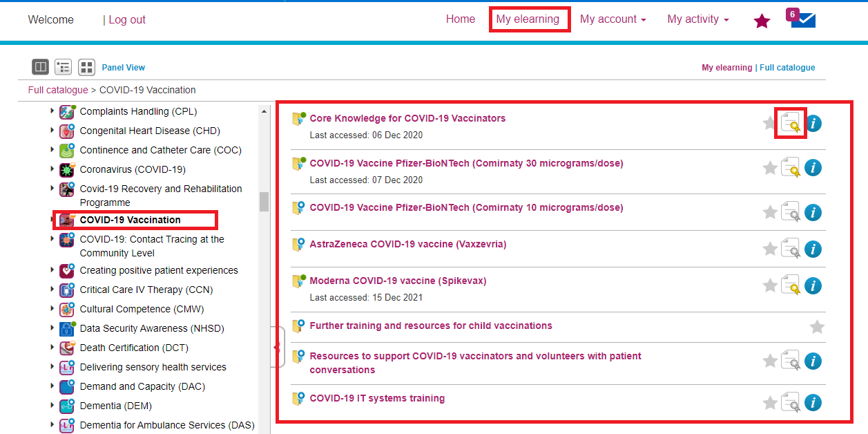This screenshot has height=434, width=868.
Task: Open Core Knowledge for COVID-19 Vaccinators course
Action: pyautogui.click(x=407, y=118)
